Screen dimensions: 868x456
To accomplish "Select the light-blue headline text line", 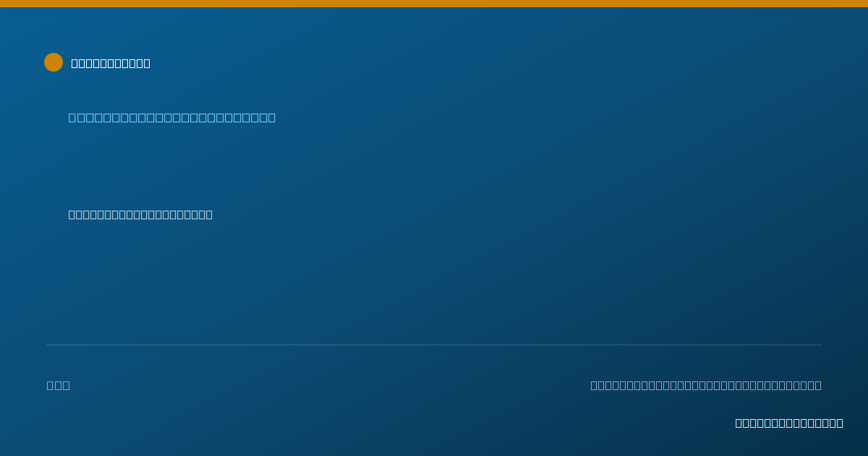I will pos(172,117).
